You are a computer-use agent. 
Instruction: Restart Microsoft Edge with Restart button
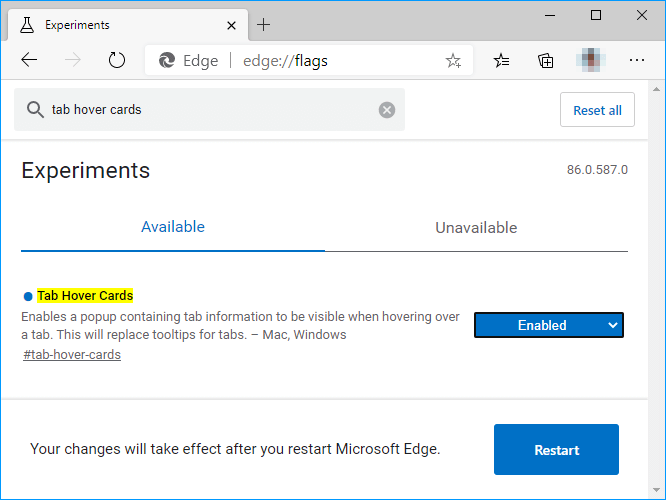click(x=556, y=449)
